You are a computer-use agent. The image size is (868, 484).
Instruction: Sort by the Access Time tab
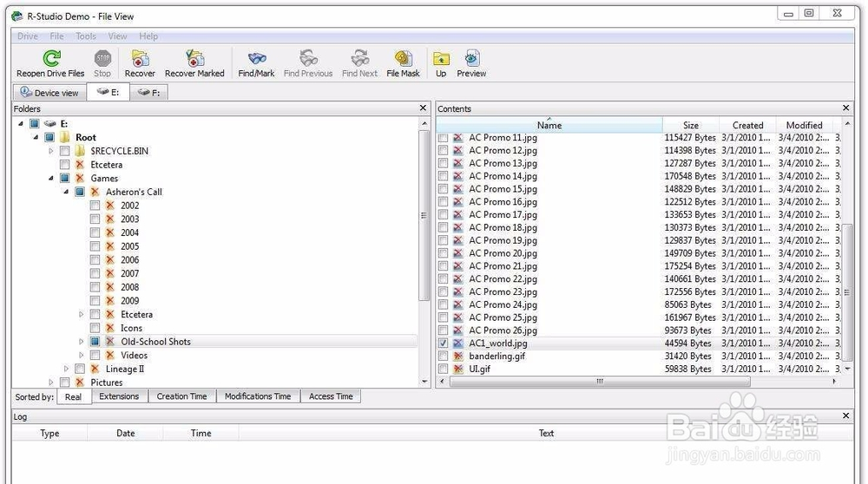[x=331, y=396]
